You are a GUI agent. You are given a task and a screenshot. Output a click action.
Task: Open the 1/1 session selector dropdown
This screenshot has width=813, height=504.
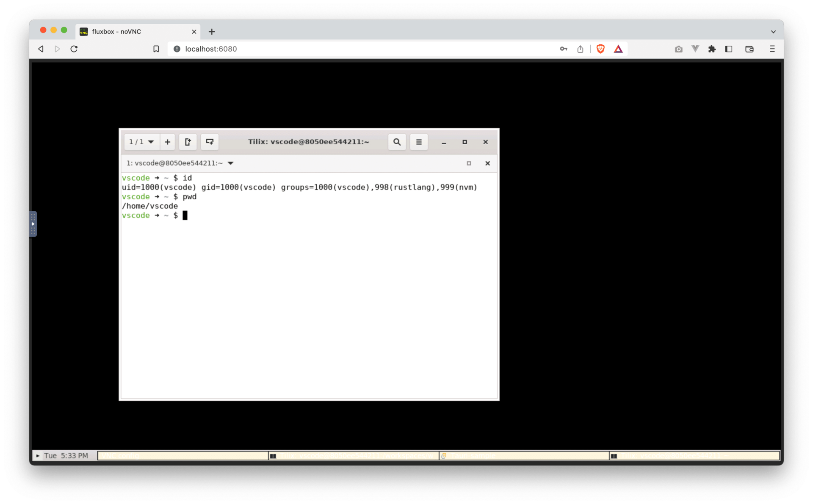click(x=141, y=142)
